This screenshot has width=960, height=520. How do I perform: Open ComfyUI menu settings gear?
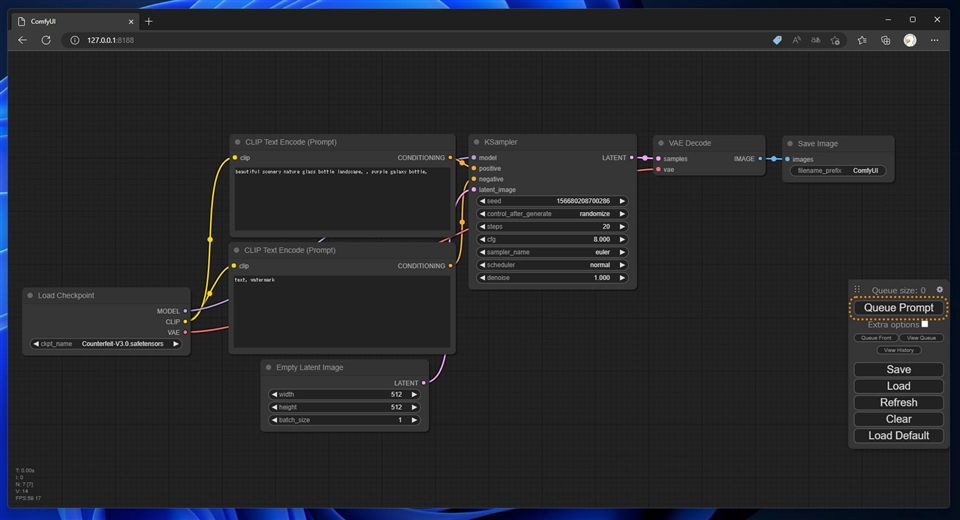click(x=939, y=290)
